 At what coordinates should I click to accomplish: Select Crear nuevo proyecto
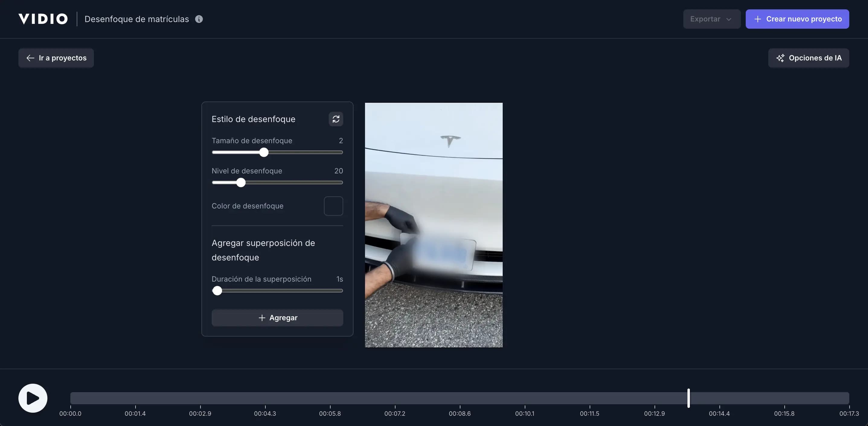tap(798, 19)
